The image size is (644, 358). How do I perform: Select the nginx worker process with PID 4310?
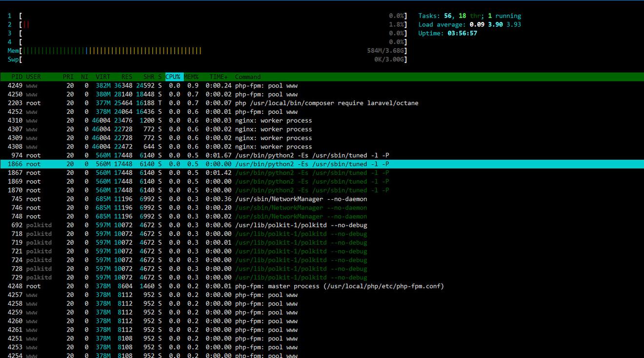273,121
